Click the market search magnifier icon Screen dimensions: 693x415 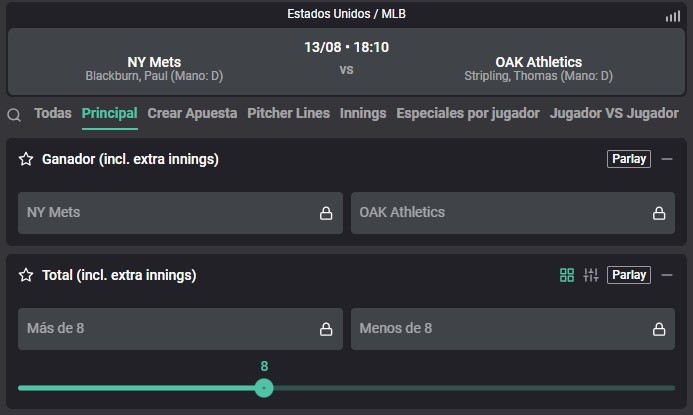coord(14,115)
